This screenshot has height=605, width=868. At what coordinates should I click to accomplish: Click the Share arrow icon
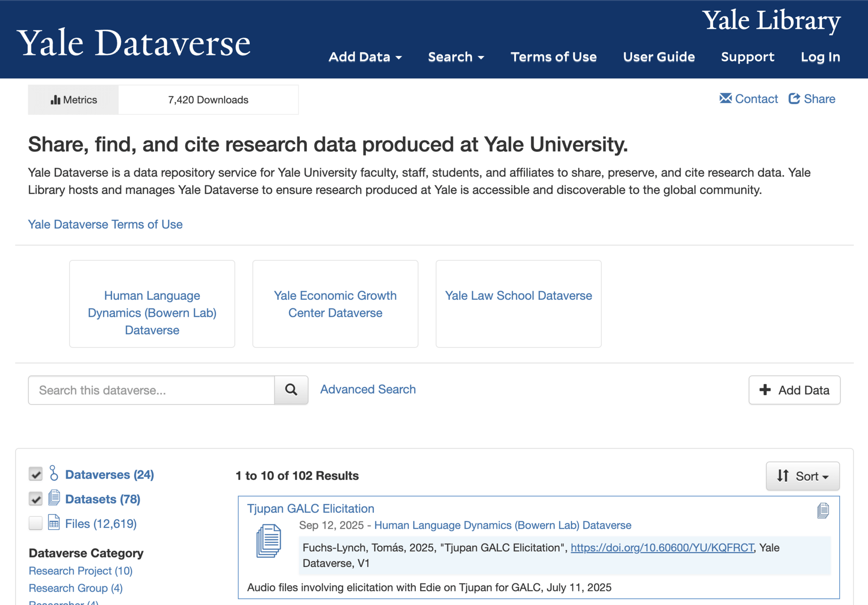794,98
